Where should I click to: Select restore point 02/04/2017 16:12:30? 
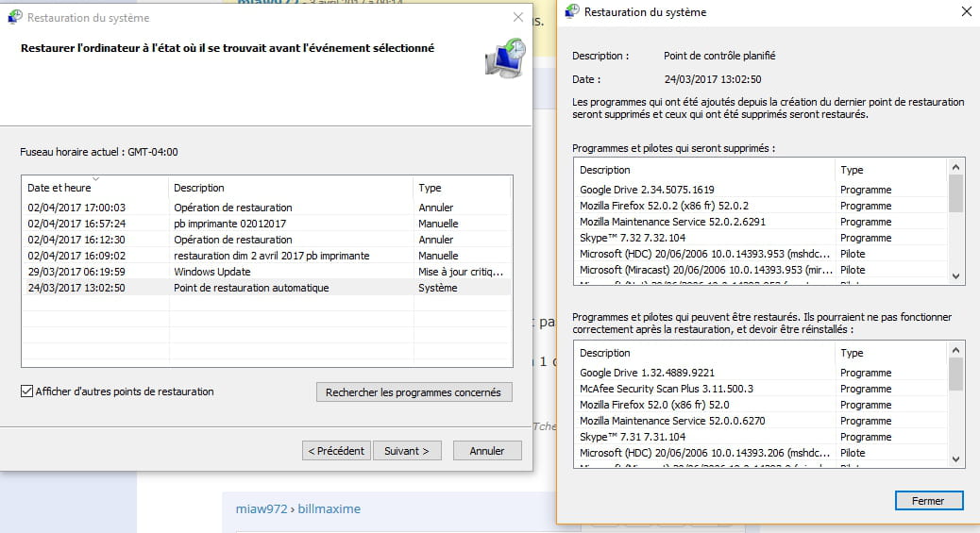coord(267,240)
